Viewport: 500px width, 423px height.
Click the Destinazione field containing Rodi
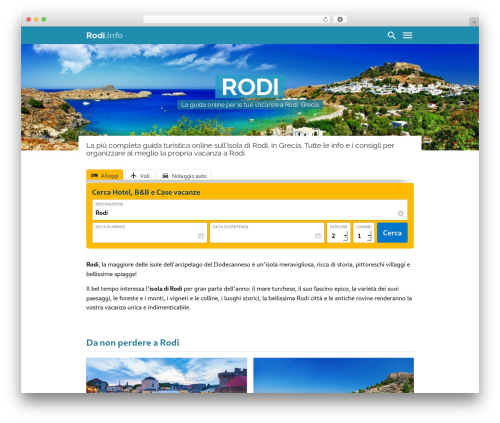[250, 210]
